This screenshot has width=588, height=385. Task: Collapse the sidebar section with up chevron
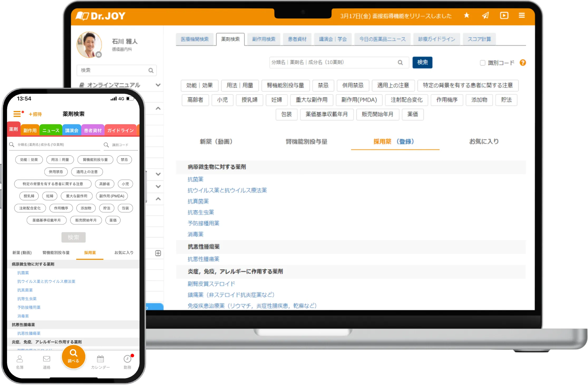pos(158,108)
